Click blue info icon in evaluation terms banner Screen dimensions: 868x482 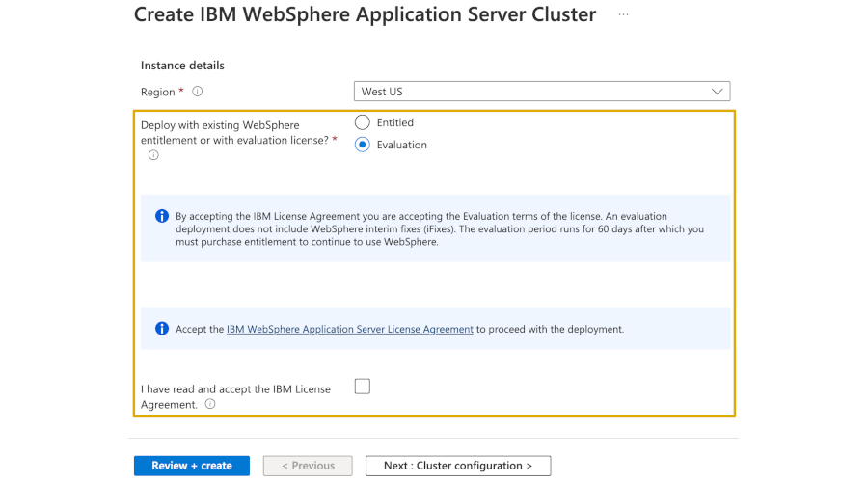[162, 216]
